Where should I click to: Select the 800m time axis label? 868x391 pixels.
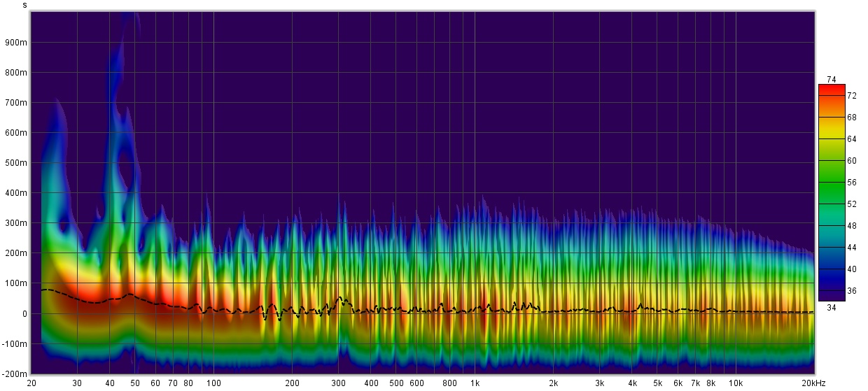[x=17, y=72]
